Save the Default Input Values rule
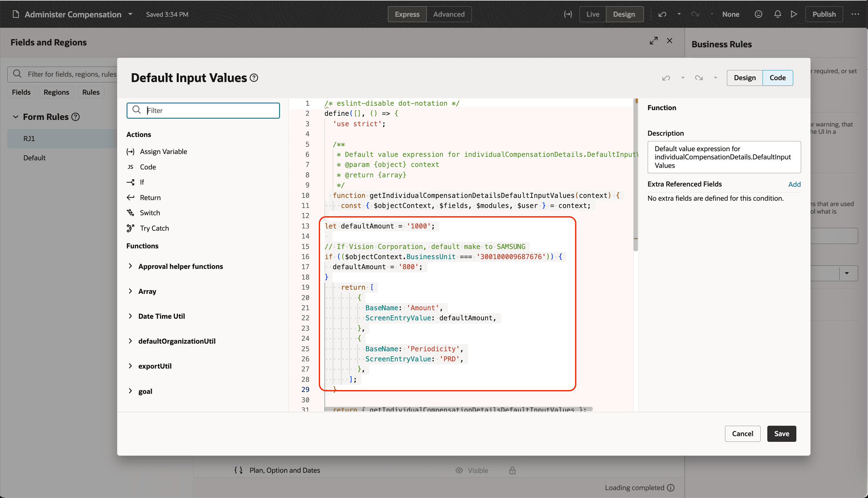The image size is (868, 498). pos(781,433)
